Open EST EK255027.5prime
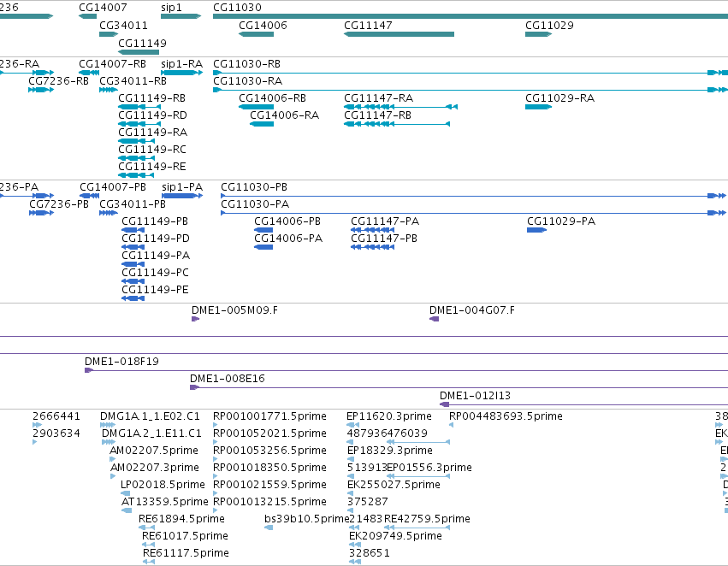 point(394,484)
